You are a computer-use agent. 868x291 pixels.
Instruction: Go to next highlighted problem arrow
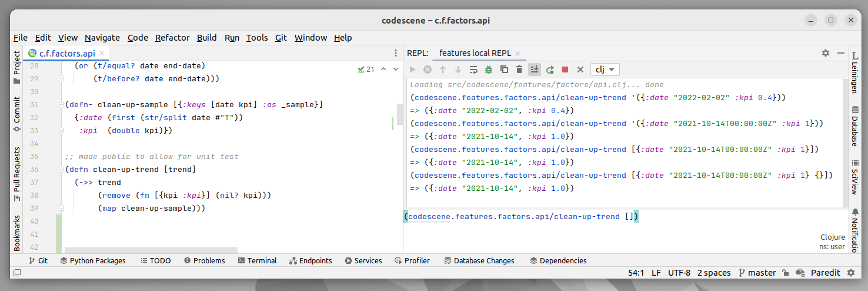[396, 69]
